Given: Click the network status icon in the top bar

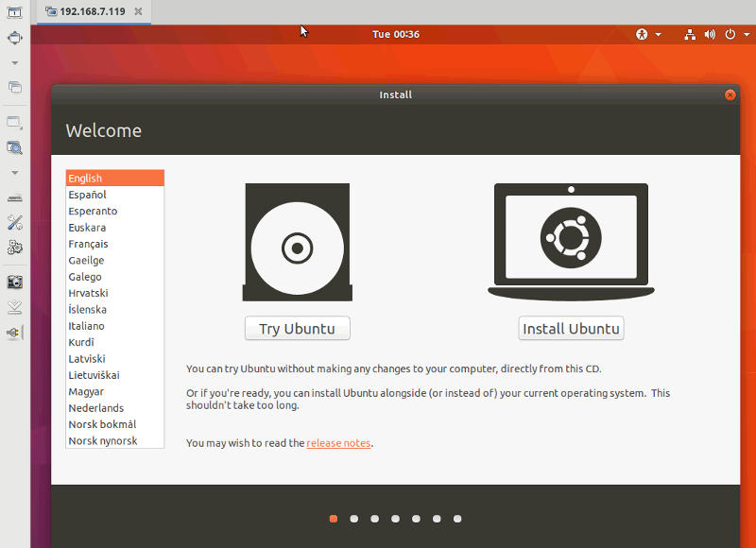Looking at the screenshot, I should pos(690,34).
